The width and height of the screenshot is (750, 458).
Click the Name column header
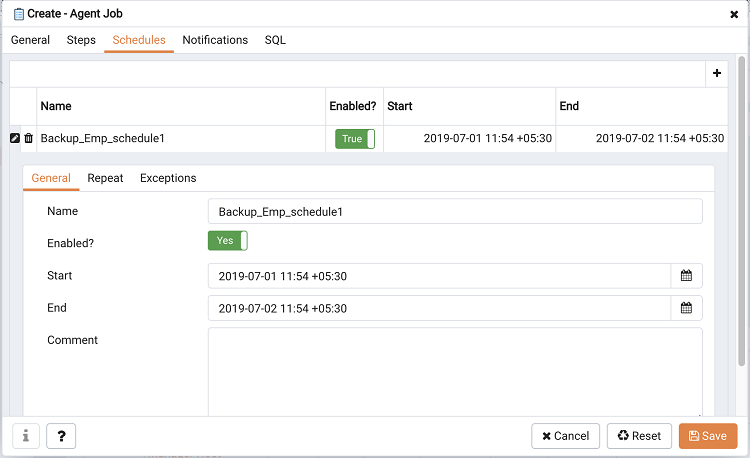pos(181,106)
